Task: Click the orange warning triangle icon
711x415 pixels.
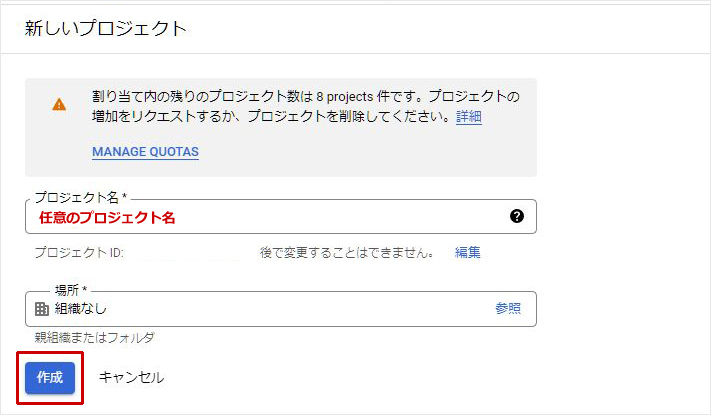Action: [60, 104]
